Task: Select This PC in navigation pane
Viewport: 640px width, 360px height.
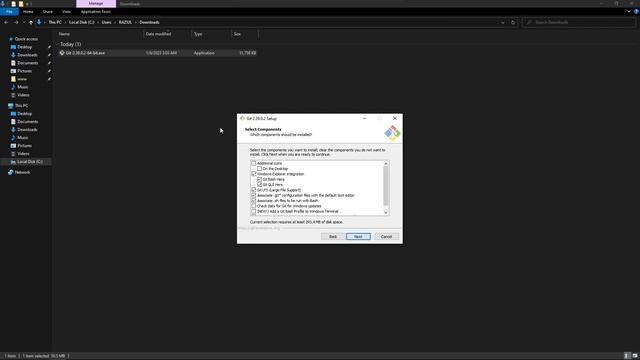Action: (x=21, y=106)
